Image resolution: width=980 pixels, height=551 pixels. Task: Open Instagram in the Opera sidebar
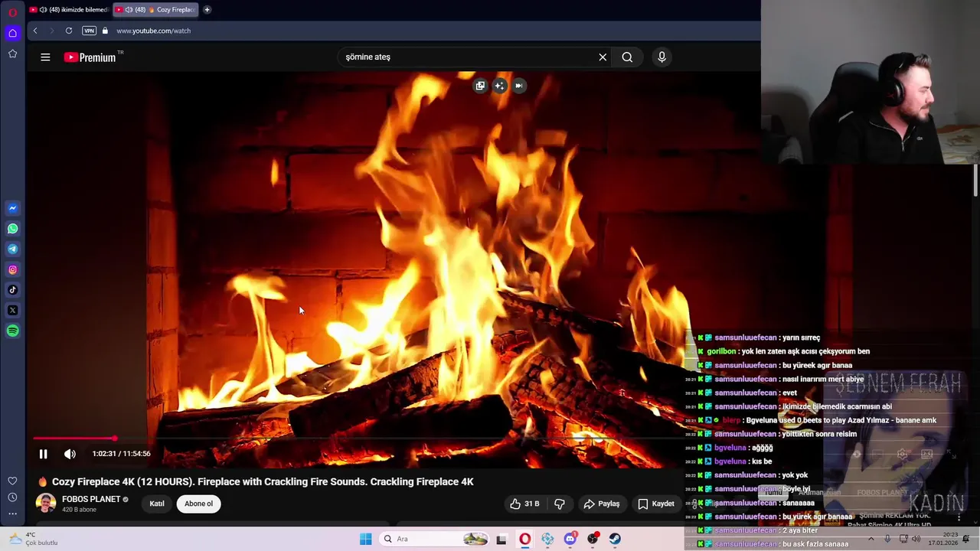point(12,269)
